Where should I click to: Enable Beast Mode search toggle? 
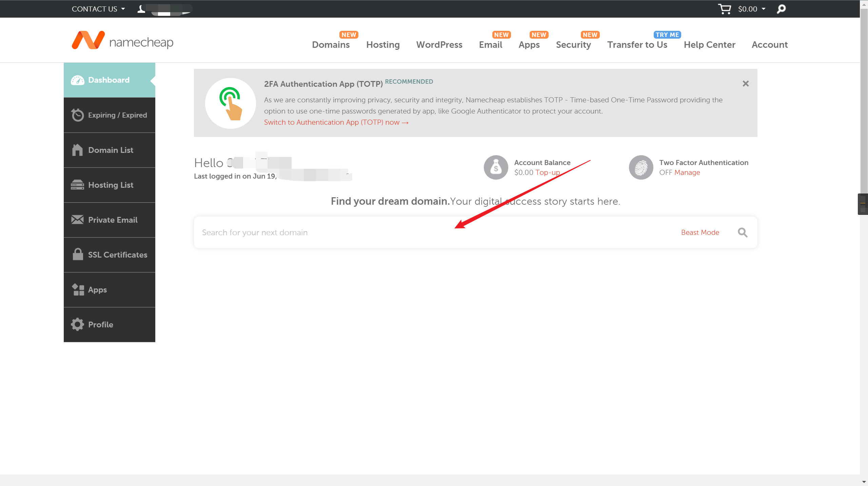699,232
